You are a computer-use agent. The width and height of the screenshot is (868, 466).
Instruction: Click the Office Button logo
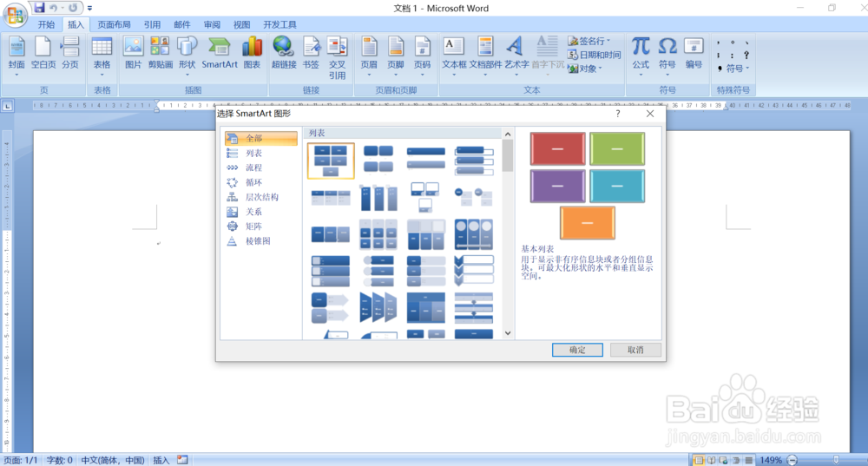[x=16, y=15]
